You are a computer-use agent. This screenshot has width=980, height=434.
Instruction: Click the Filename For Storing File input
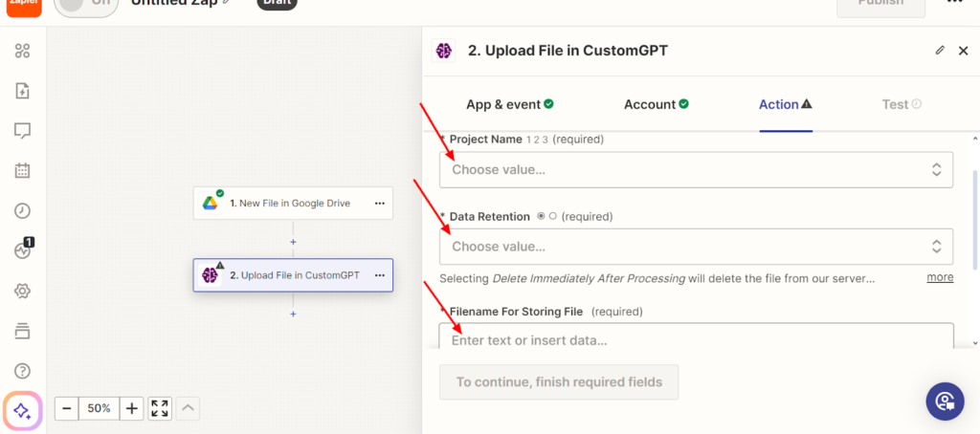696,336
